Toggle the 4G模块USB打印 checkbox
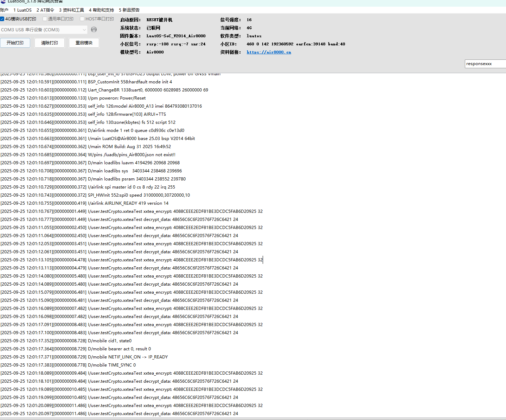506x420 pixels. (2, 19)
